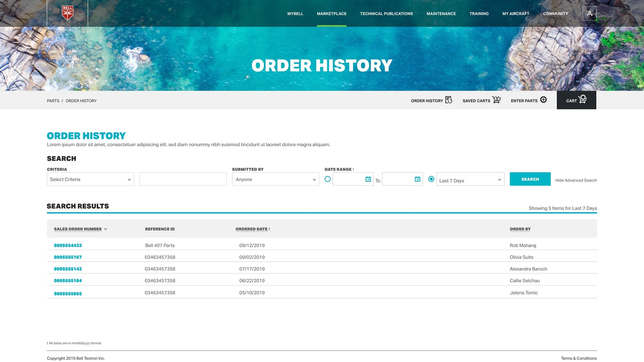The height and width of the screenshot is (362, 644).
Task: Open the user profile icon
Action: 589,13
